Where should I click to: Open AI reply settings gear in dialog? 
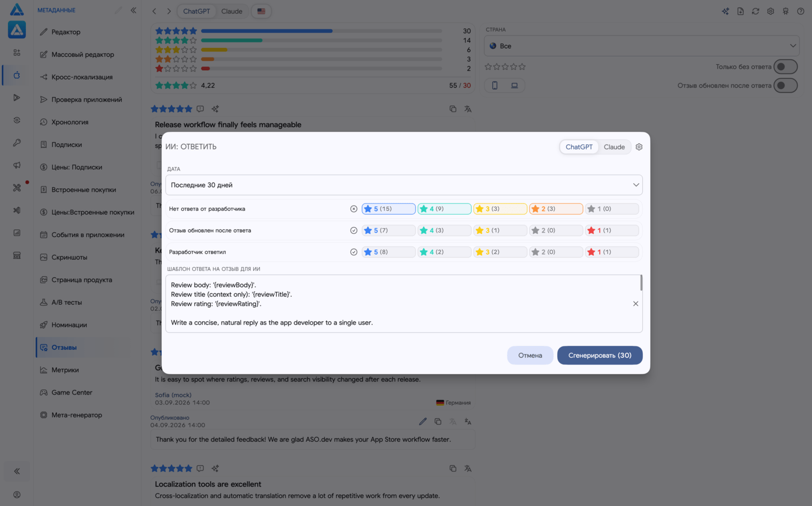pos(639,147)
